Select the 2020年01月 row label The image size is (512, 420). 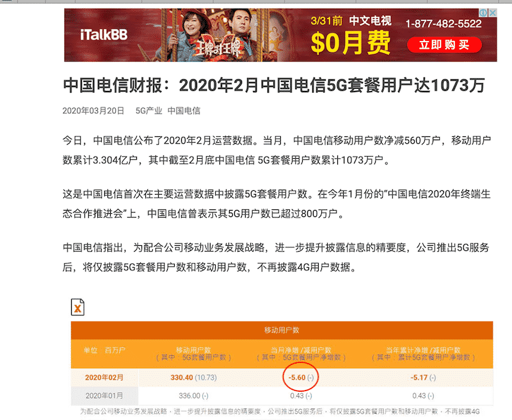[x=104, y=396]
